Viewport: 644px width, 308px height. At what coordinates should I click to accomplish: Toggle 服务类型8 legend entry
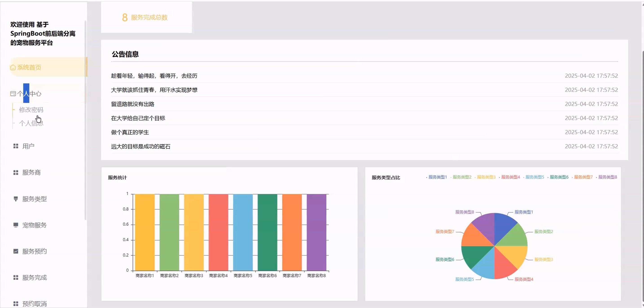(607, 177)
